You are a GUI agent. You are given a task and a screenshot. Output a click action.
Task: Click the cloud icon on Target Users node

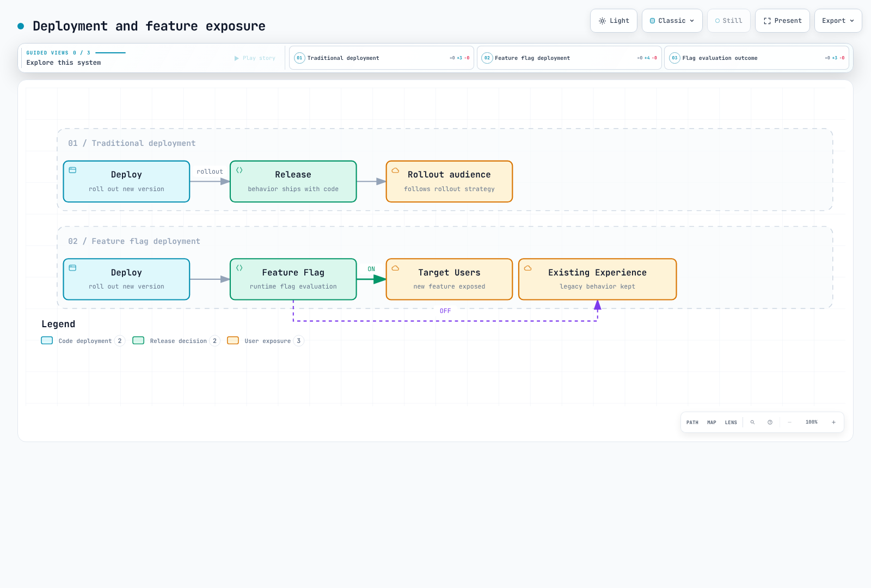tap(395, 268)
